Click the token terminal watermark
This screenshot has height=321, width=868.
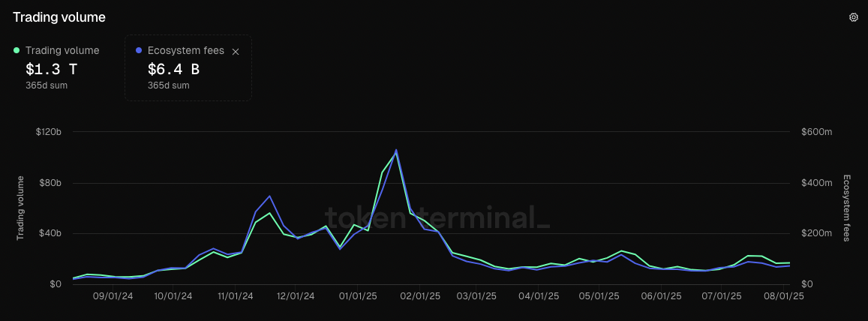[x=437, y=217]
